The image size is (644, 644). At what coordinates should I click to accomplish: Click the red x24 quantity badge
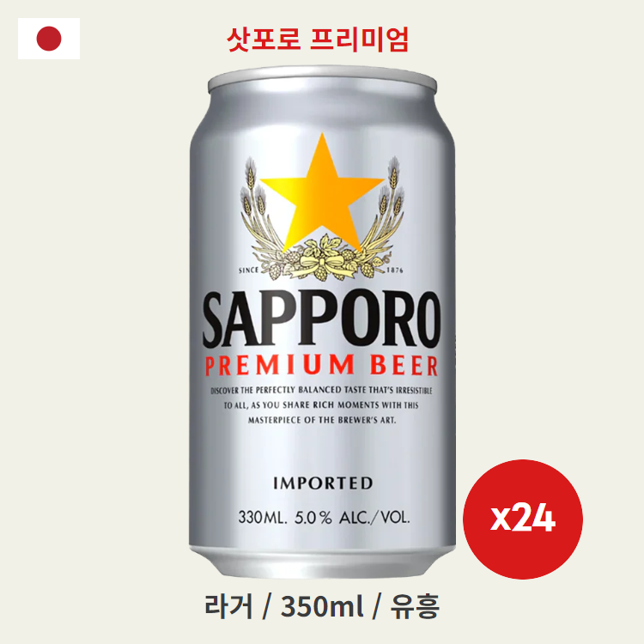[x=522, y=519]
